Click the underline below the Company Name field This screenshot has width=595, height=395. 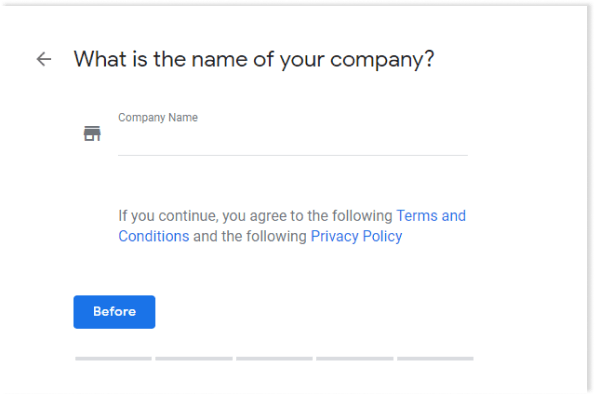pyautogui.click(x=293, y=155)
